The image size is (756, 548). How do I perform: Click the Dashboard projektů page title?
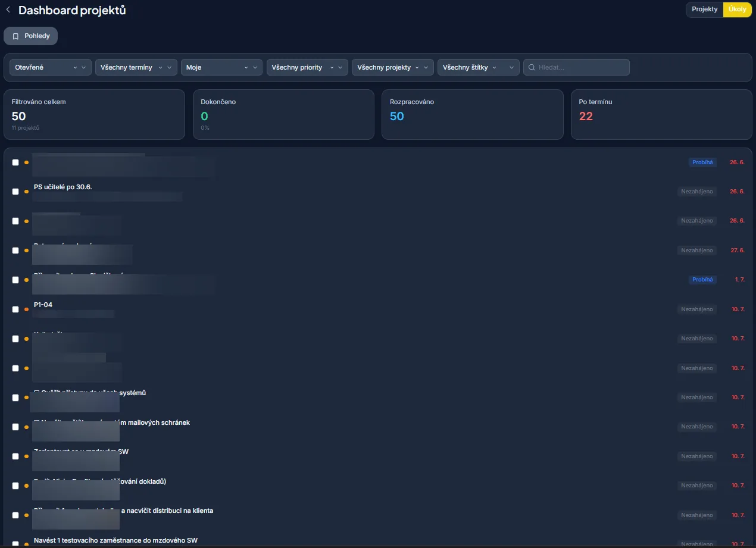point(72,10)
